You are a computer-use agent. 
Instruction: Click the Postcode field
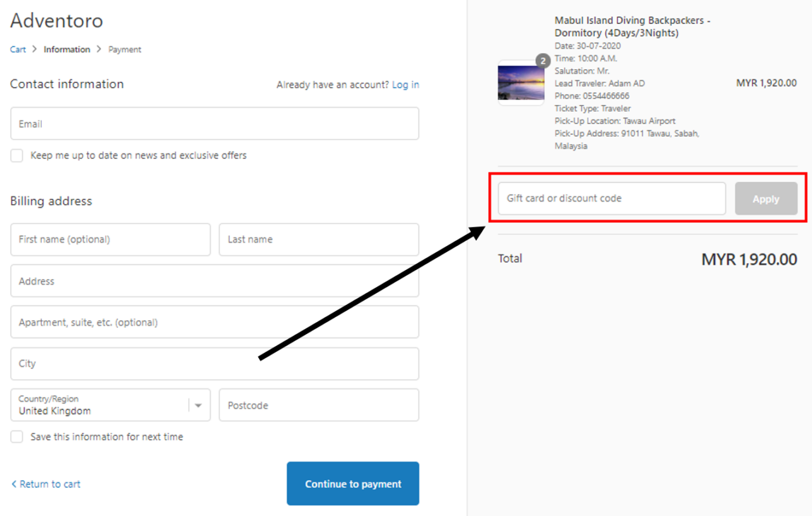point(319,405)
